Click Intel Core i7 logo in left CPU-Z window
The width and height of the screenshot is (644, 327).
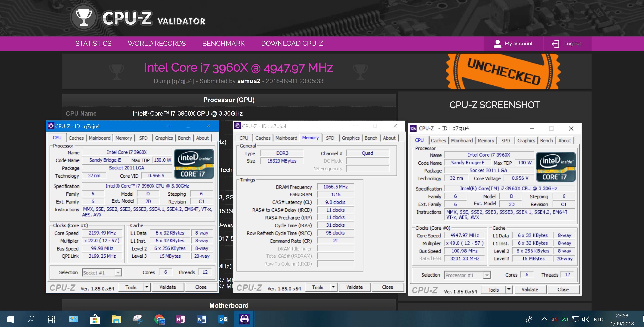pyautogui.click(x=194, y=164)
